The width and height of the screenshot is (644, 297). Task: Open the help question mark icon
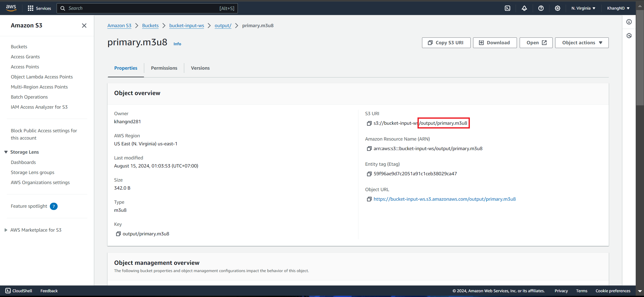pyautogui.click(x=541, y=8)
